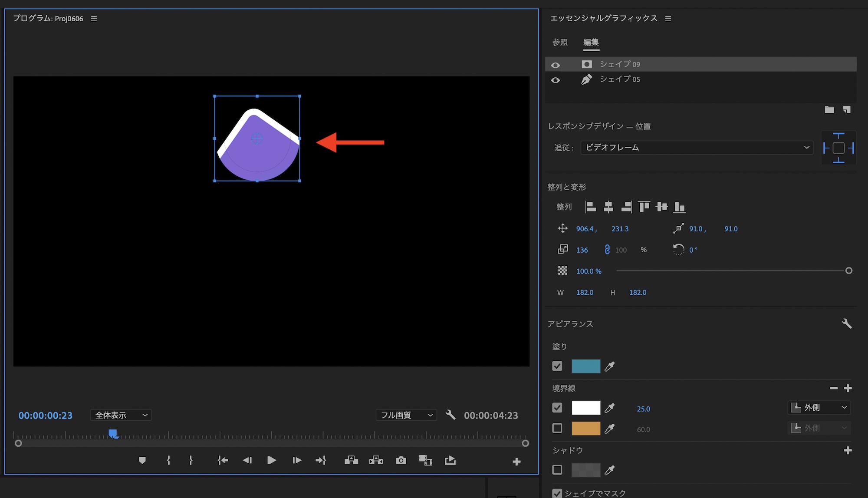The image size is (868, 498).
Task: Click the Add Marker icon
Action: [x=142, y=460]
